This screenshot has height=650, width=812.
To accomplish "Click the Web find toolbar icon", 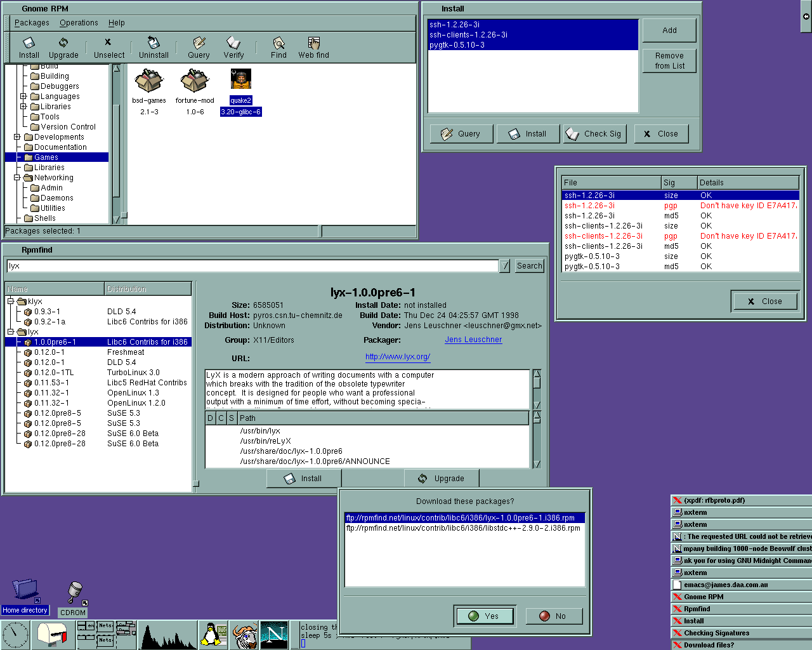I will click(x=313, y=48).
